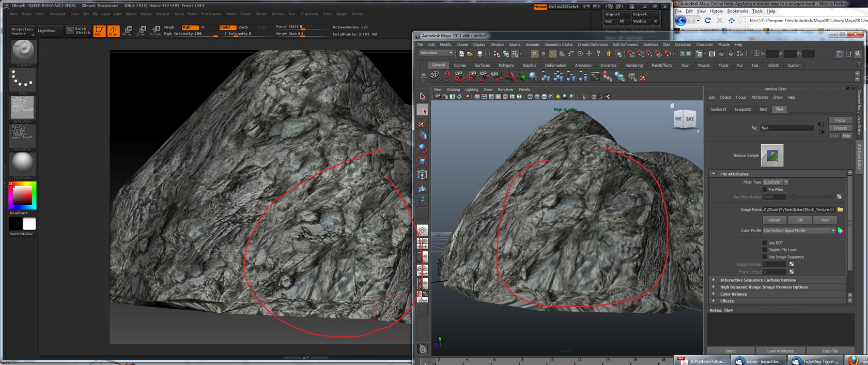Click the Texture Sample swatch thumbnail
Viewport: 868px width, 365px height.
pyautogui.click(x=772, y=156)
